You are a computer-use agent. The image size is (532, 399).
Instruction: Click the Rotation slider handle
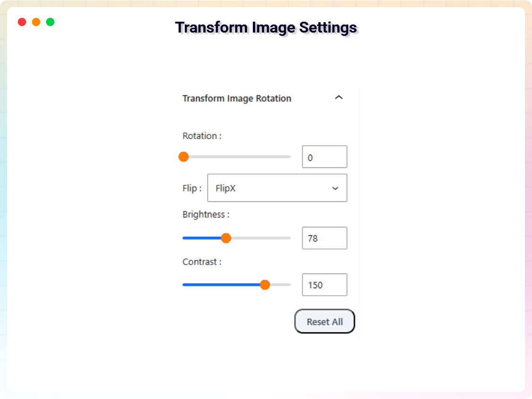pyautogui.click(x=183, y=157)
